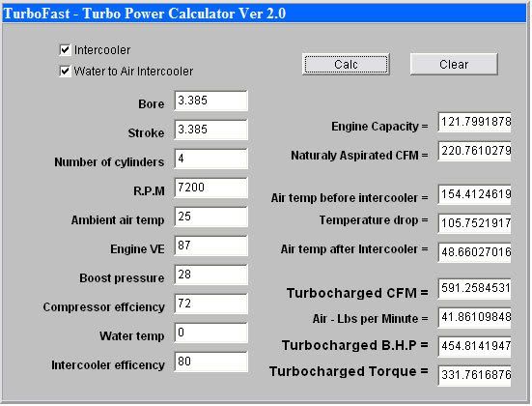Image resolution: width=532 pixels, height=406 pixels.
Task: Select the Bore input field
Action: [211, 101]
